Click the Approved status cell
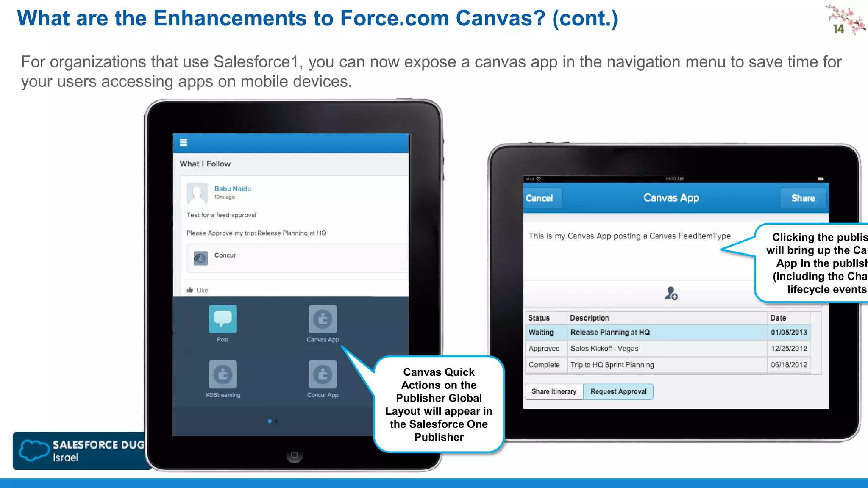The image size is (868, 488). pos(545,349)
